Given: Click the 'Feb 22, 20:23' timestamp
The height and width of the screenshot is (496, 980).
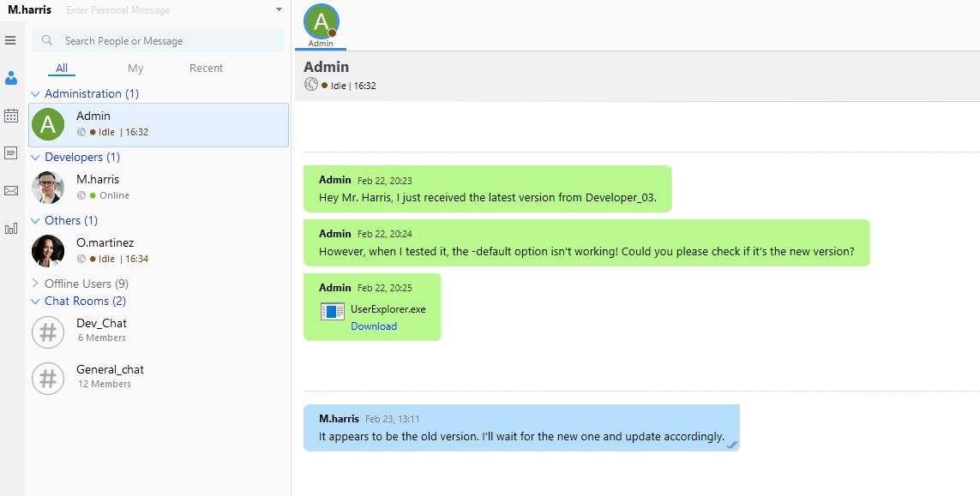Looking at the screenshot, I should pyautogui.click(x=384, y=181).
